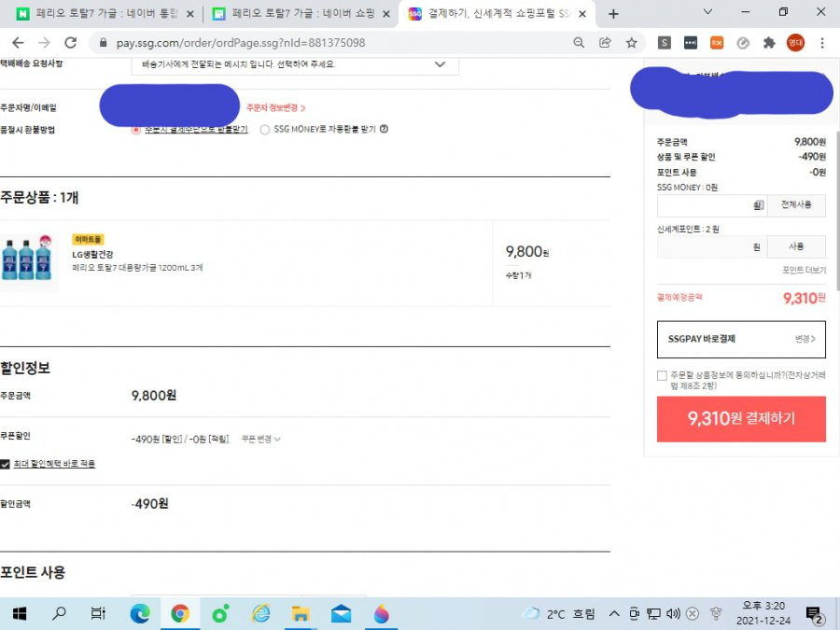Open the delivery request message dropdown
The width and height of the screenshot is (840, 630).
click(295, 64)
